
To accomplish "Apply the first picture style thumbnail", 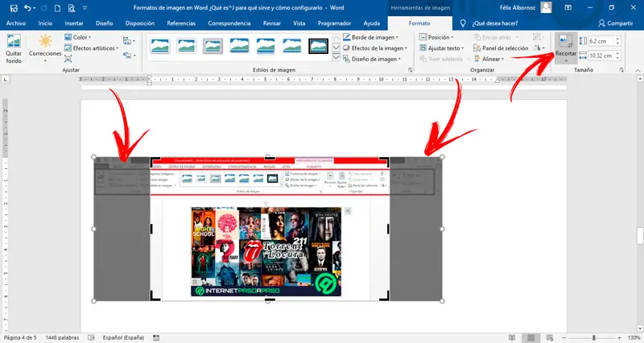I will (x=159, y=46).
